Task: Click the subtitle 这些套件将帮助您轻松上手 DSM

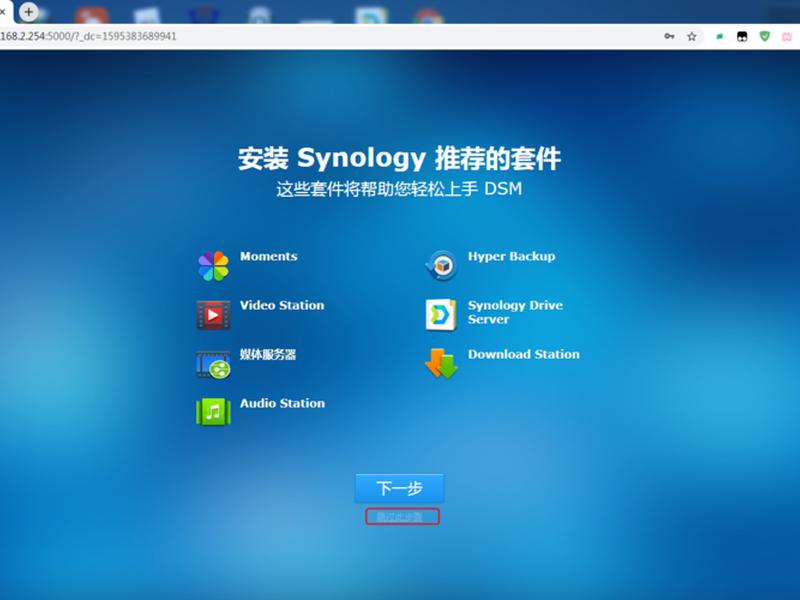Action: 399,189
